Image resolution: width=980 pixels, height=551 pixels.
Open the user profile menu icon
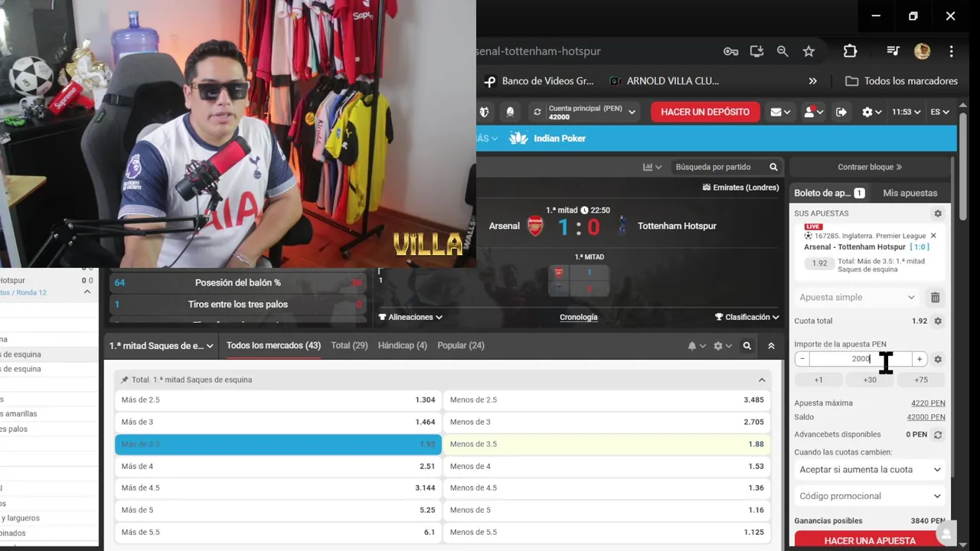pyautogui.click(x=812, y=112)
